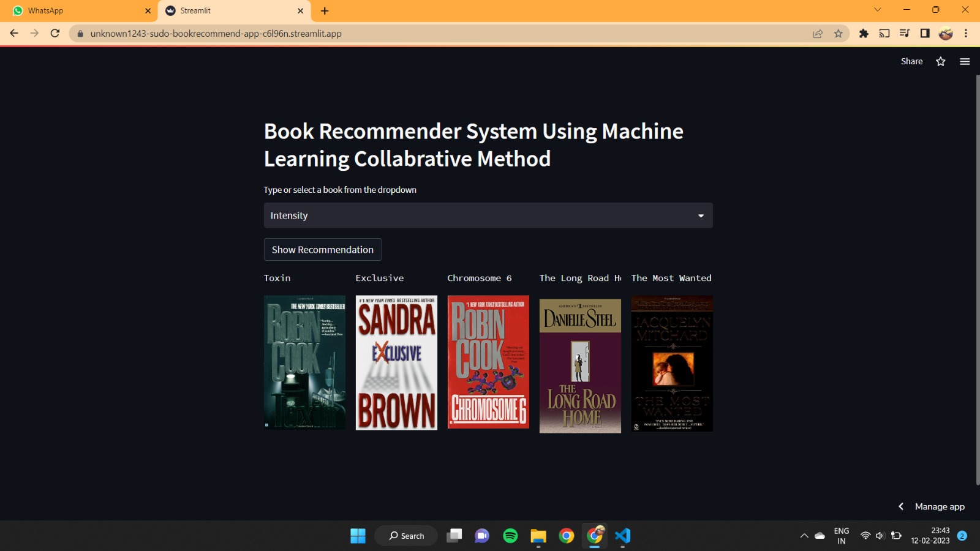
Task: Click the address bar URL
Action: point(216,34)
